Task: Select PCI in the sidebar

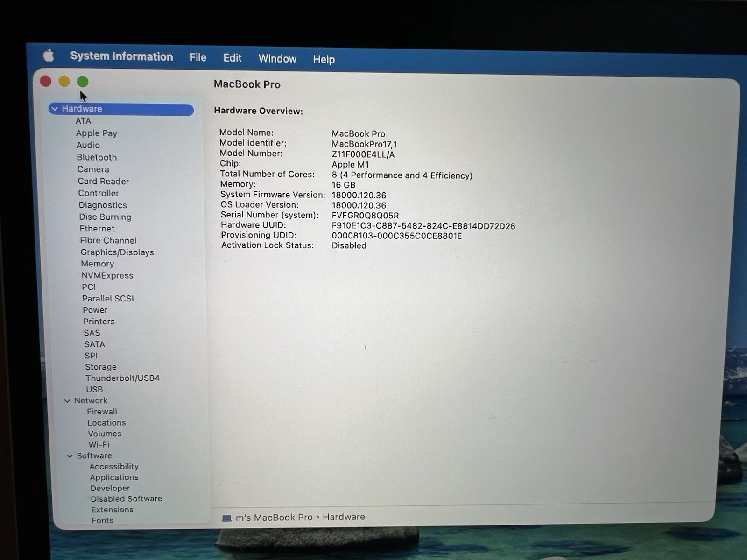Action: [x=89, y=287]
